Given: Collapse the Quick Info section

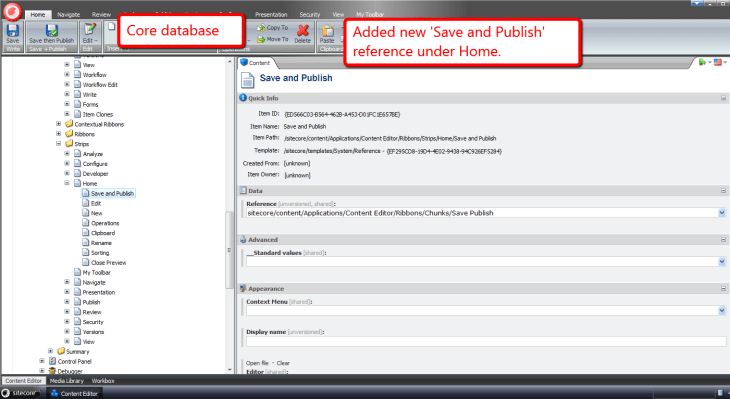Looking at the screenshot, I should pos(723,98).
